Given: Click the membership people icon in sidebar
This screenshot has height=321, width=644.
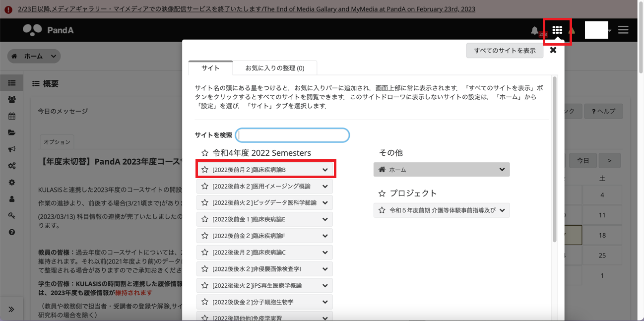Looking at the screenshot, I should (12, 100).
